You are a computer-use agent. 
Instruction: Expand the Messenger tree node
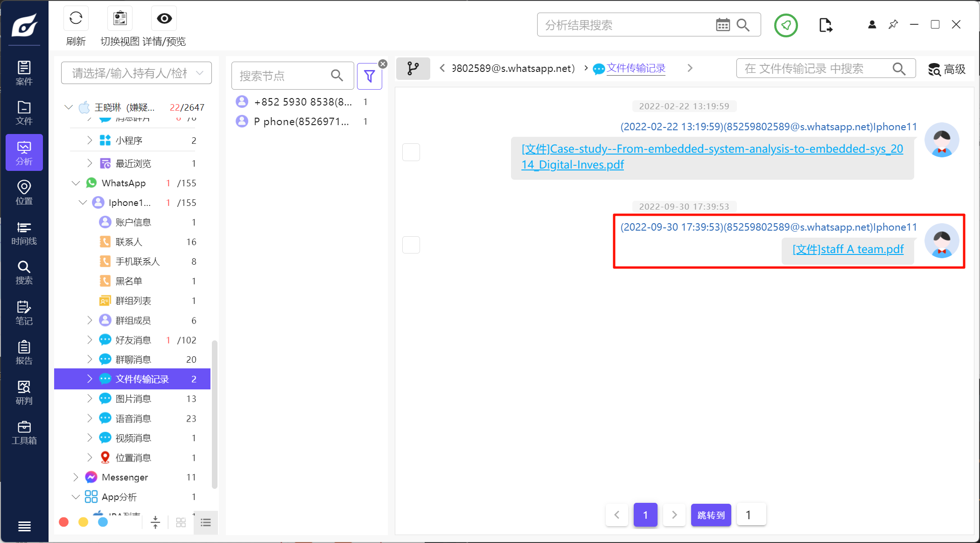(76, 477)
